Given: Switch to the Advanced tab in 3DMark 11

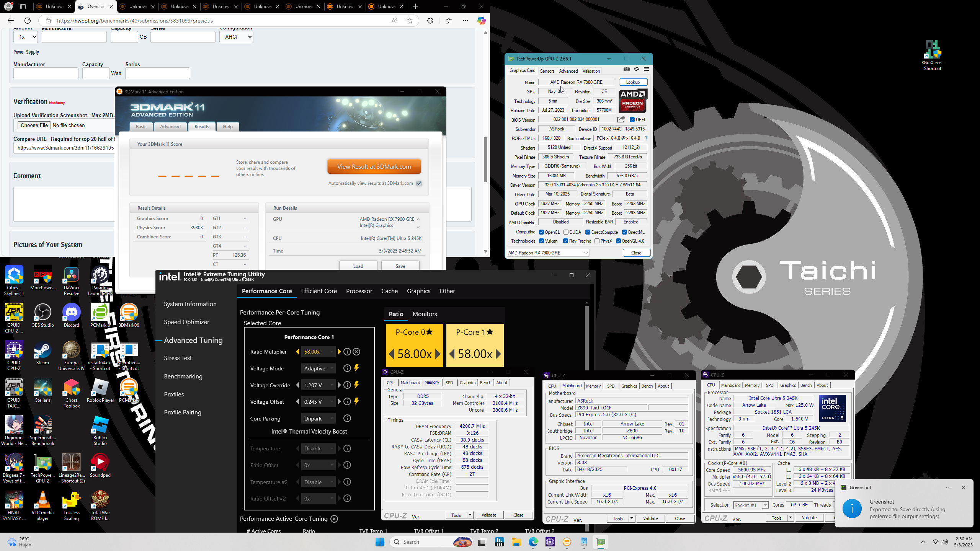Looking at the screenshot, I should (x=170, y=127).
